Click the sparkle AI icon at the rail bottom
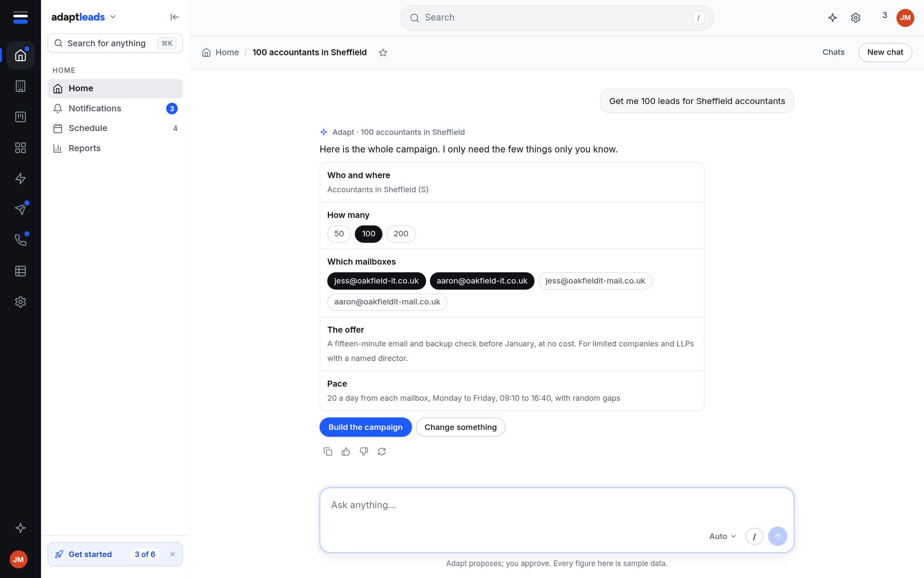Viewport: 924px width, 578px height. point(21,528)
